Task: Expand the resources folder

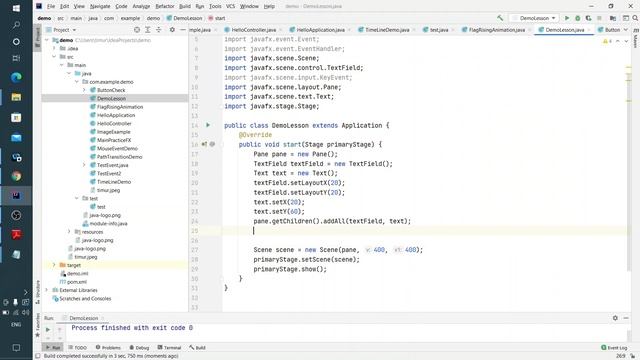Action: coord(69,231)
